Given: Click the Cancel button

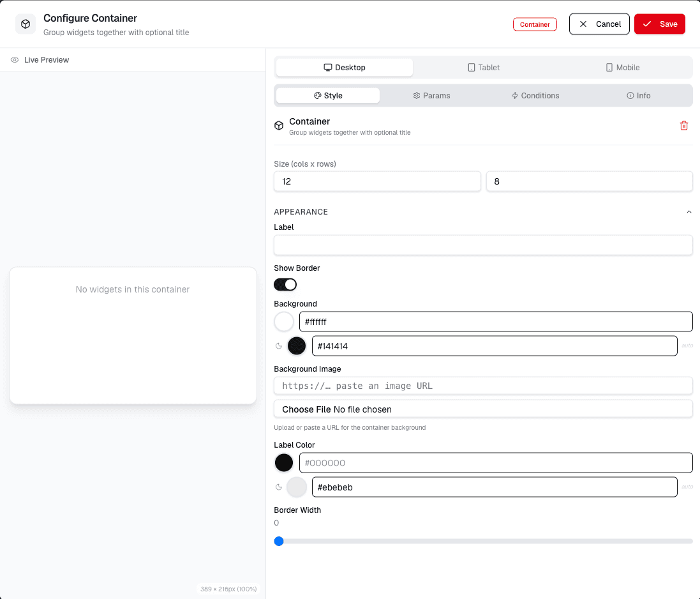Looking at the screenshot, I should (x=599, y=24).
